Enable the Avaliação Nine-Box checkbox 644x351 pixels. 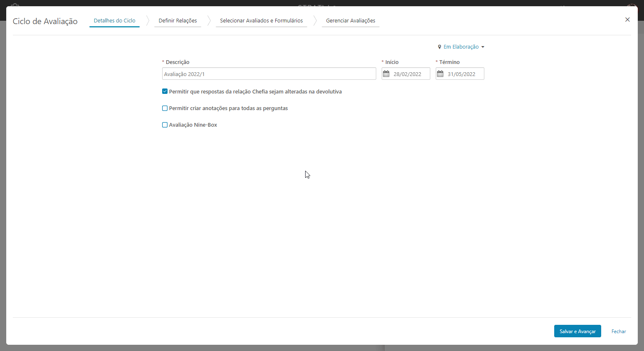[x=165, y=125]
